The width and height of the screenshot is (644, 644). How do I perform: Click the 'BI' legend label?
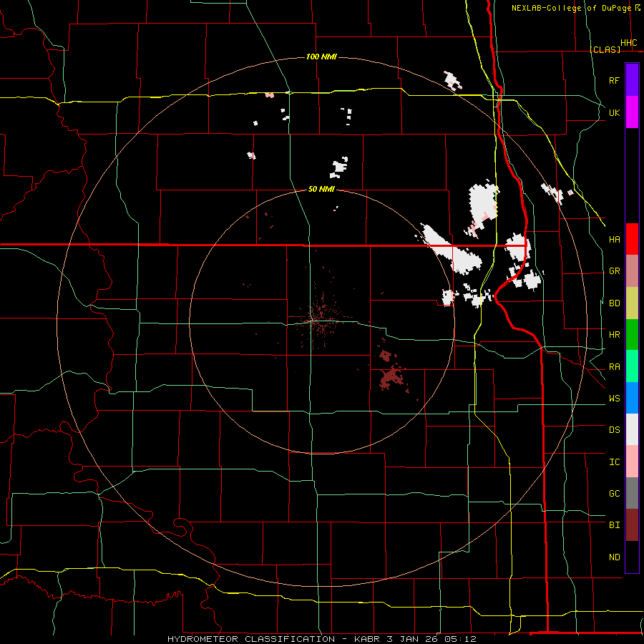click(x=615, y=525)
